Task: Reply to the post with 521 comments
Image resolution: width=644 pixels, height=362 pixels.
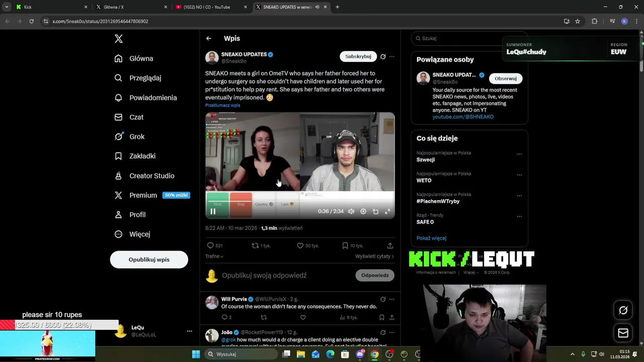Action: (x=215, y=245)
